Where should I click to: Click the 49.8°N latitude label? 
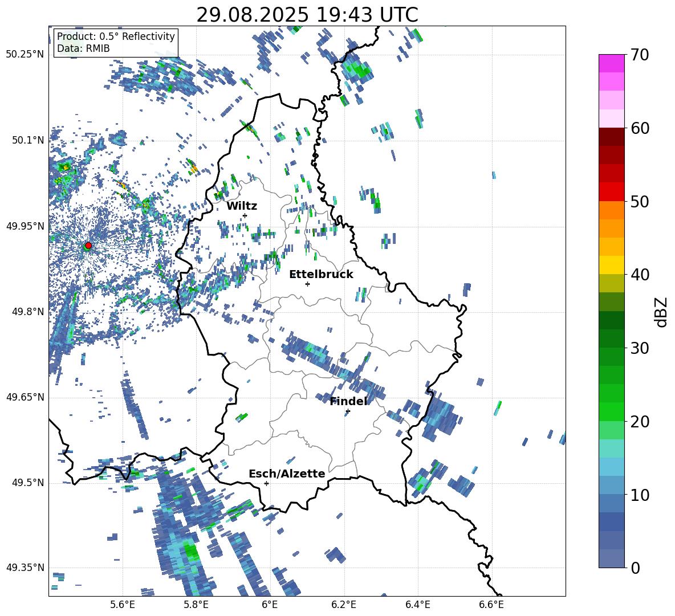click(28, 312)
